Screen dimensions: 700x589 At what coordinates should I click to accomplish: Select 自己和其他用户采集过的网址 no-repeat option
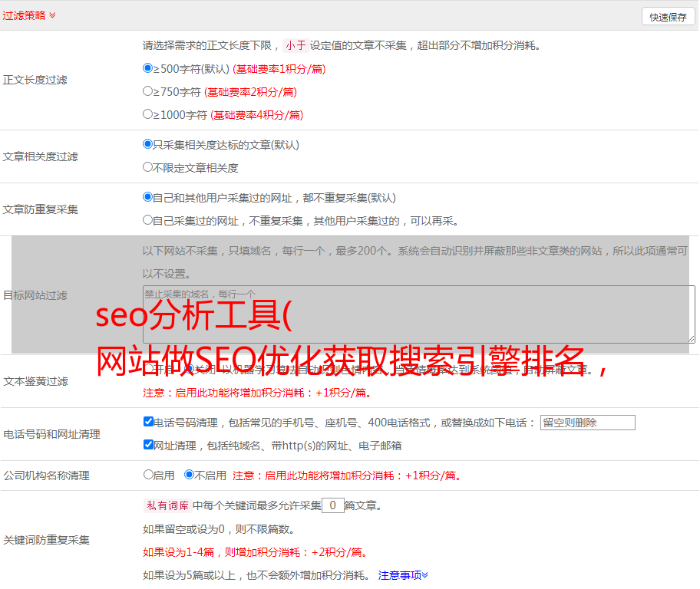point(148,197)
